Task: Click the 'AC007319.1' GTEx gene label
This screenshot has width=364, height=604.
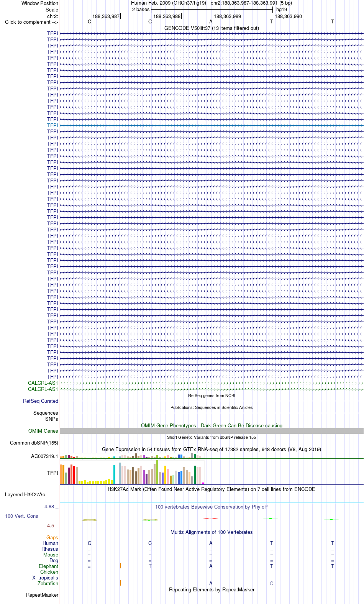Action: [44, 456]
